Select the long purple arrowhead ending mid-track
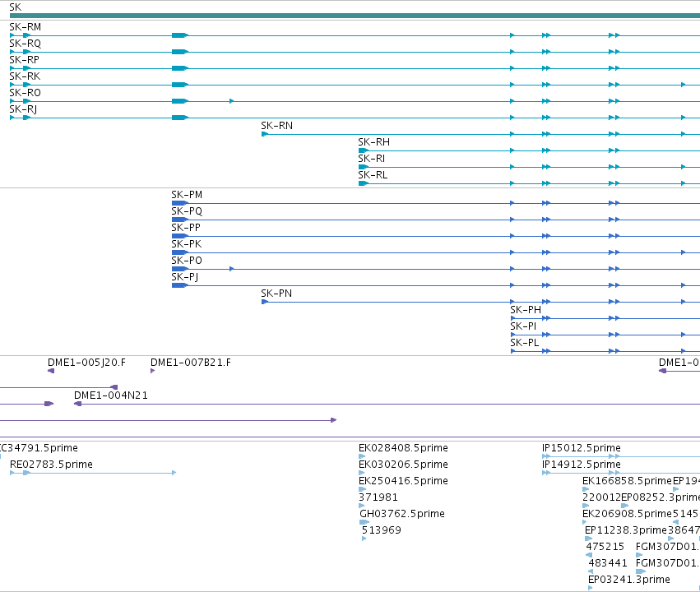The image size is (700, 592). (333, 420)
